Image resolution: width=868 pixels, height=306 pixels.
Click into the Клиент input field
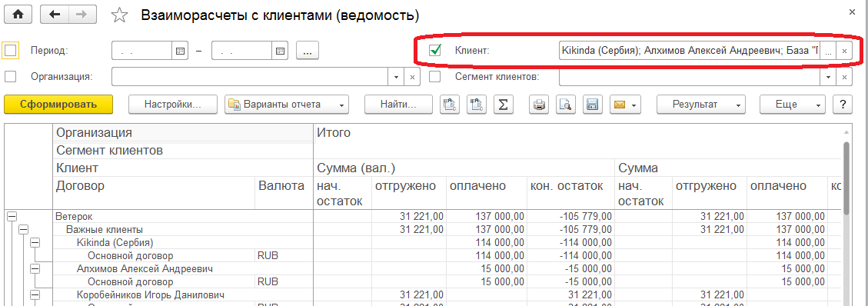coord(689,51)
